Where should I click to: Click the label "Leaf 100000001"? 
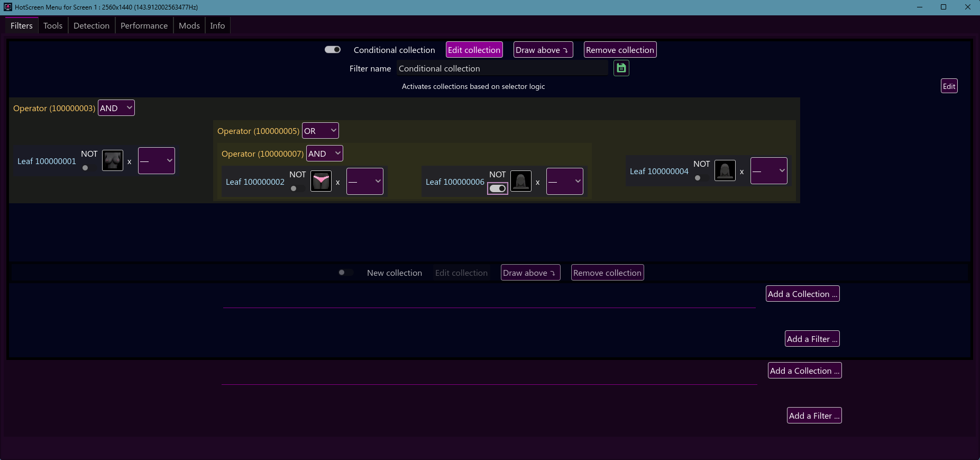pyautogui.click(x=47, y=161)
